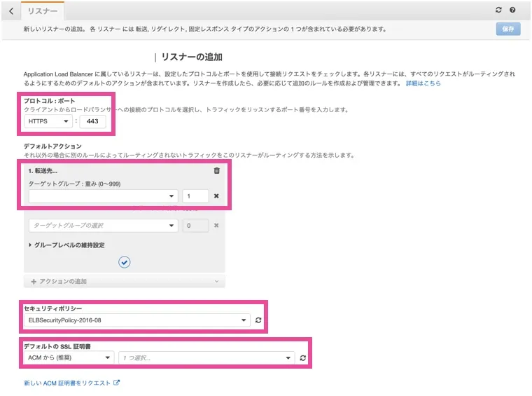Expand グループレベルの維持設定 section

coord(66,245)
